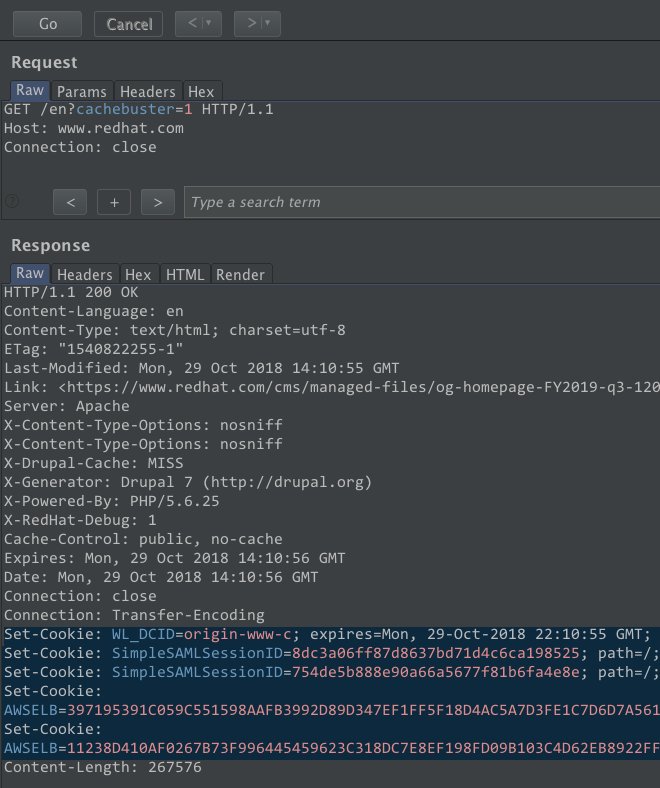
Task: Click the Expires header line
Action: pos(174,558)
